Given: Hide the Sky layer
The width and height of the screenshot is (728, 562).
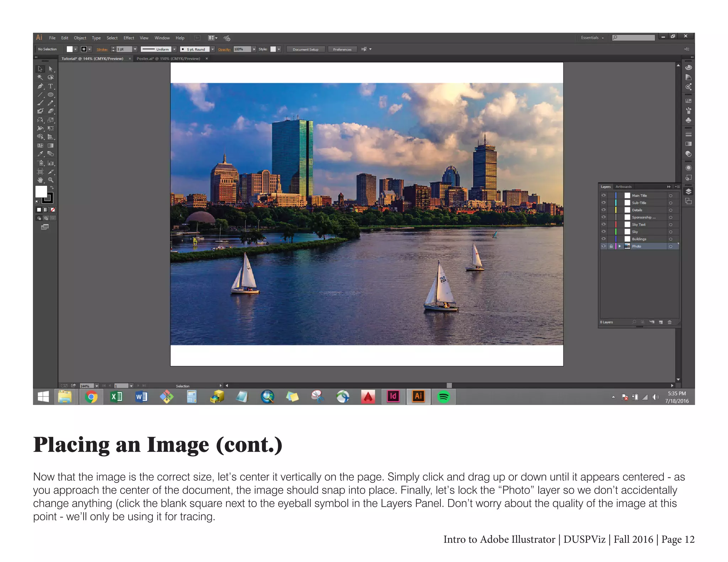Looking at the screenshot, I should point(604,232).
